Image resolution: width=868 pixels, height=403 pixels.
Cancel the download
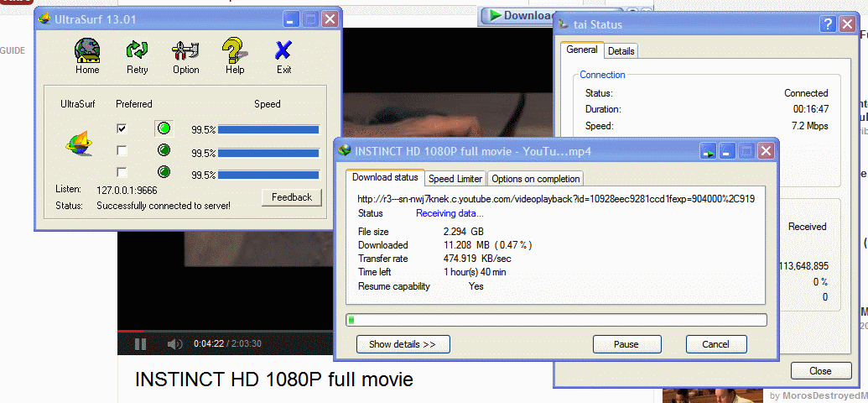(x=715, y=344)
